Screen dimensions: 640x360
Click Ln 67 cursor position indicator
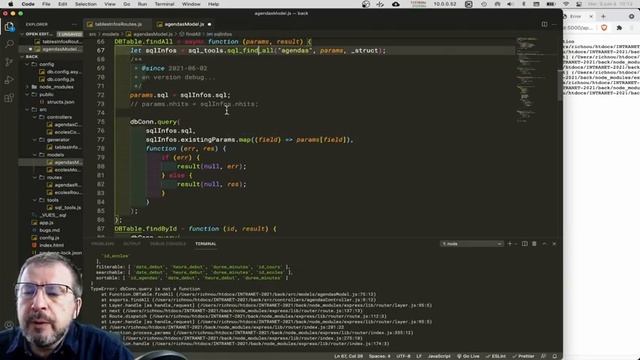[x=348, y=356]
